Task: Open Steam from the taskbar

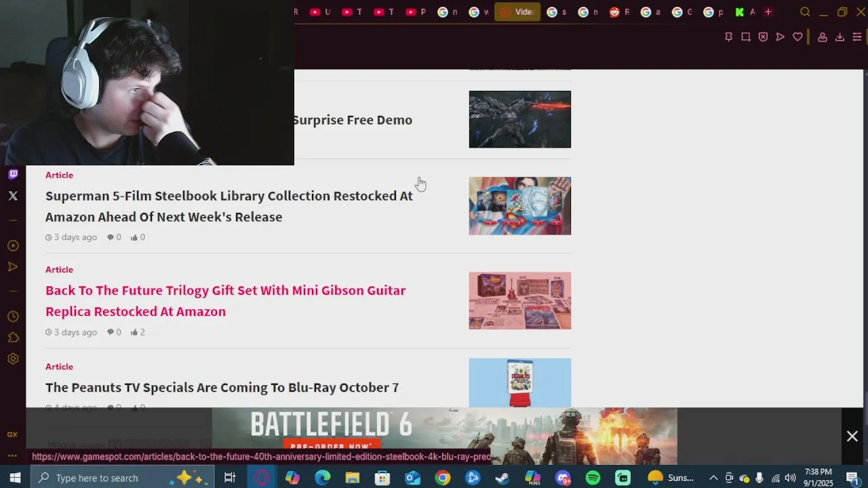Action: pyautogui.click(x=502, y=478)
